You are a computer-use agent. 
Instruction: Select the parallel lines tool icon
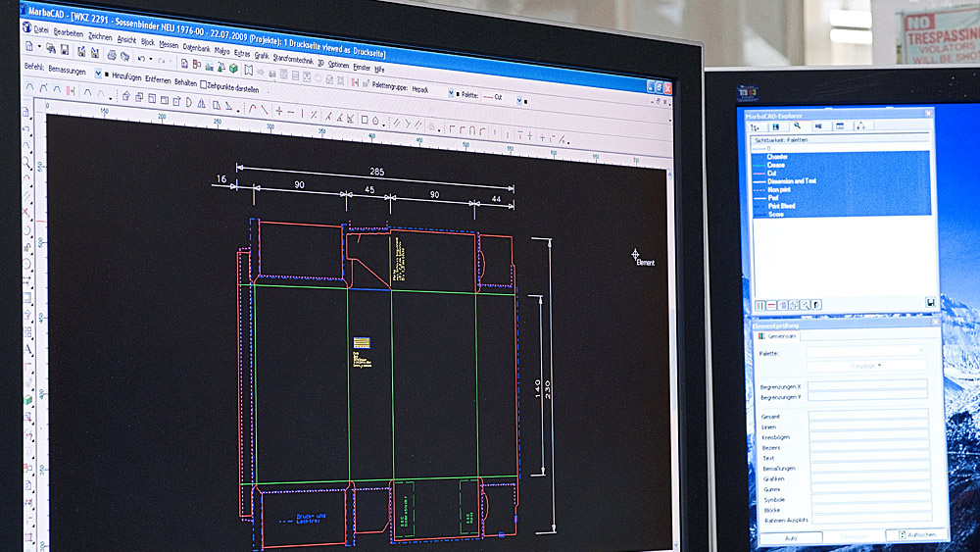pyautogui.click(x=396, y=124)
